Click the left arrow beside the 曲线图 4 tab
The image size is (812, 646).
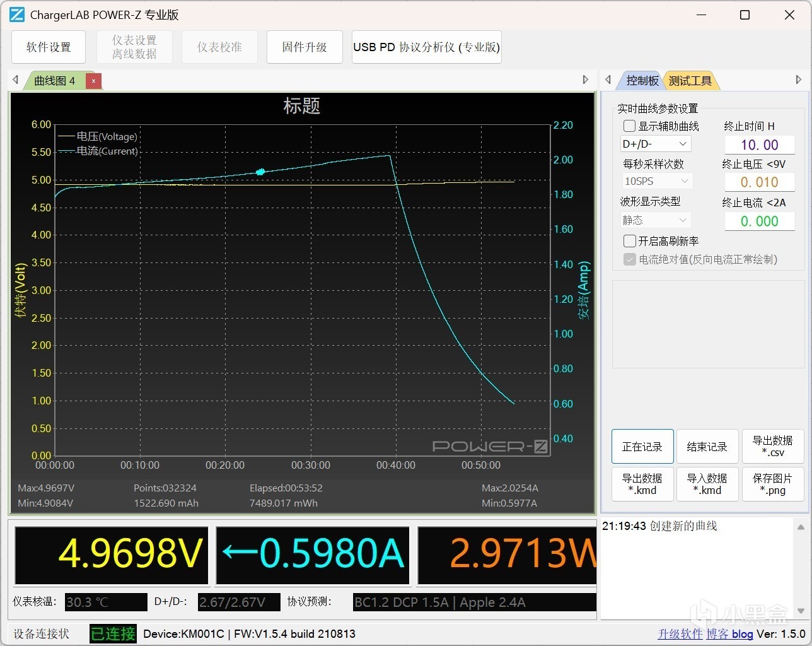(x=16, y=79)
